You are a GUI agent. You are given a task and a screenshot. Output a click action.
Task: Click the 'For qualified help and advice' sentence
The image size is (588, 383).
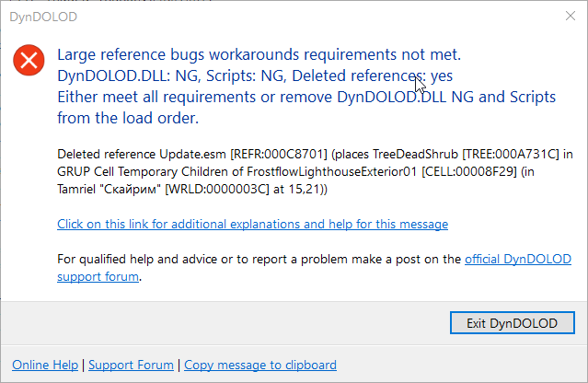259,260
